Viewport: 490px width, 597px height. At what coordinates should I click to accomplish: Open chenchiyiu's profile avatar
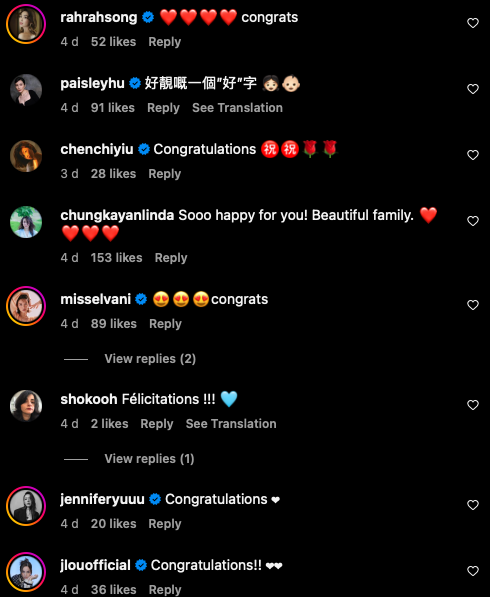point(26,156)
